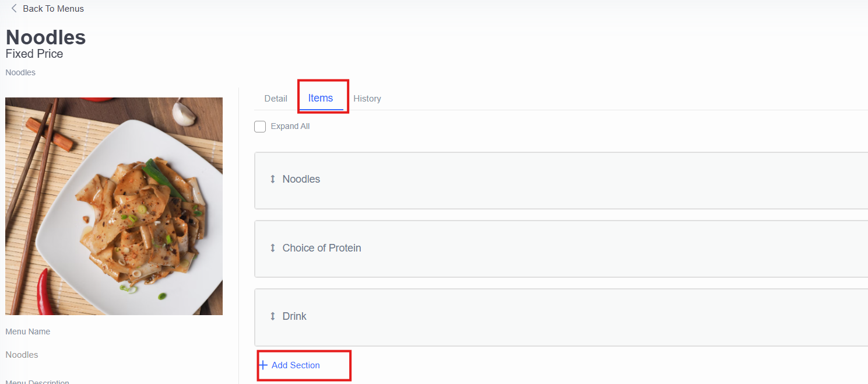Viewport: 868px width, 384px height.
Task: Click the Expand All label text
Action: (x=290, y=126)
